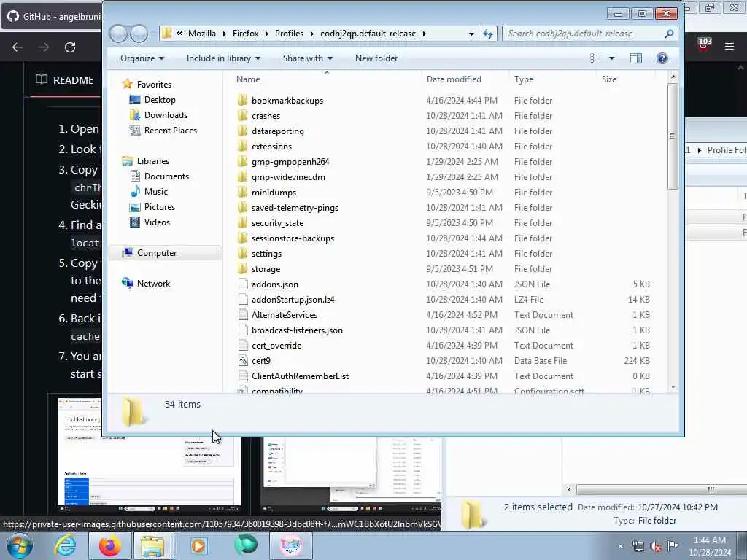The height and width of the screenshot is (560, 747).
Task: Create a New folder
Action: click(x=376, y=58)
